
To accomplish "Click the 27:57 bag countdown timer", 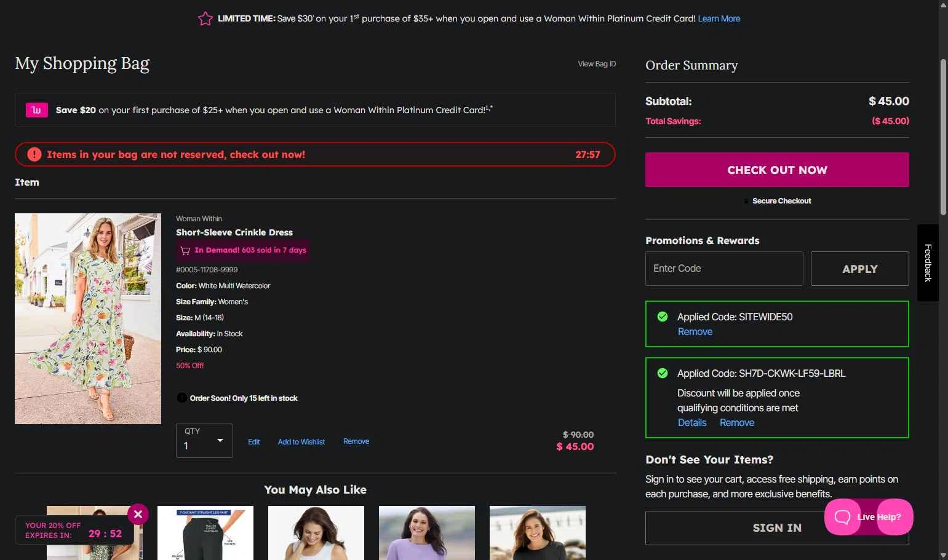I will click(588, 155).
